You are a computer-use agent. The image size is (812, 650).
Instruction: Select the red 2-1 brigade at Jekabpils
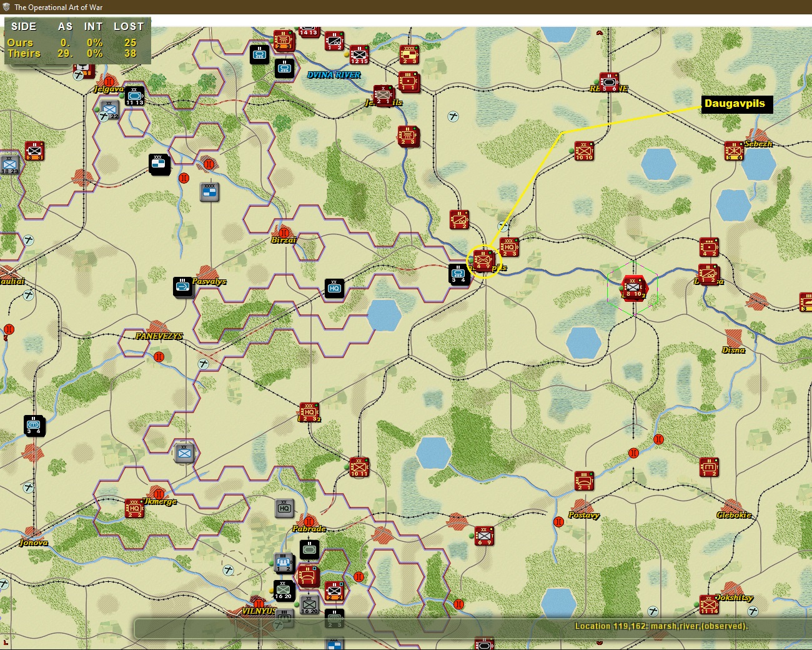tap(384, 95)
